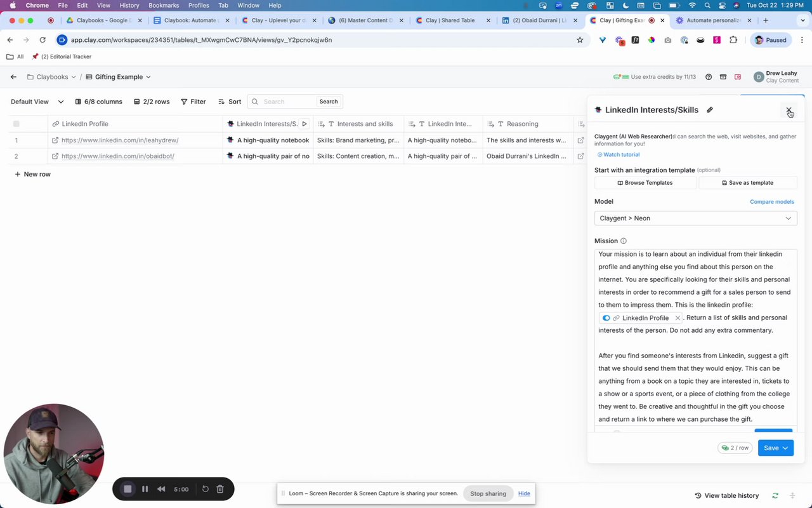Click the Interests and skills column header
The height and width of the screenshot is (508, 812).
(x=358, y=124)
